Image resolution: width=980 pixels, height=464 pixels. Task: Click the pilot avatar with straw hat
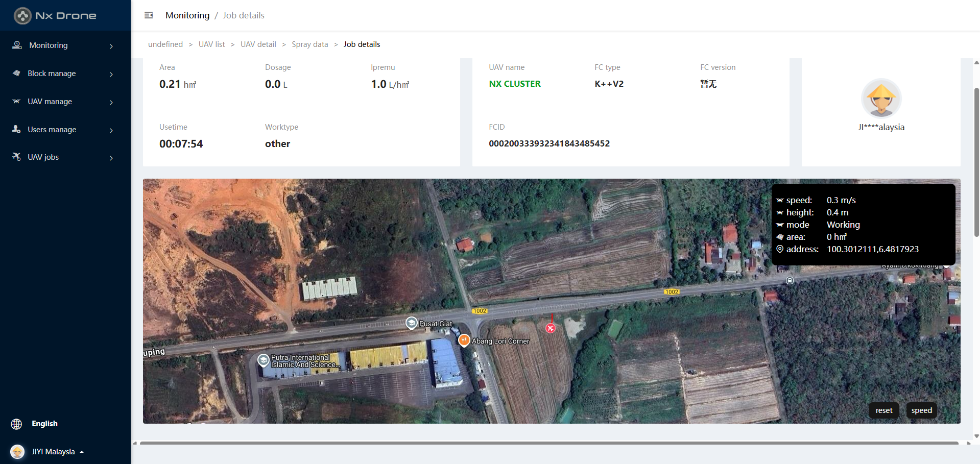point(881,99)
